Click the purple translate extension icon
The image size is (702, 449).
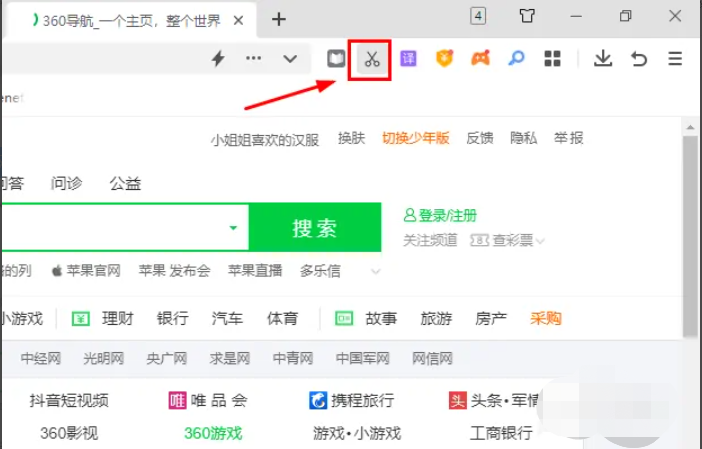pyautogui.click(x=409, y=59)
